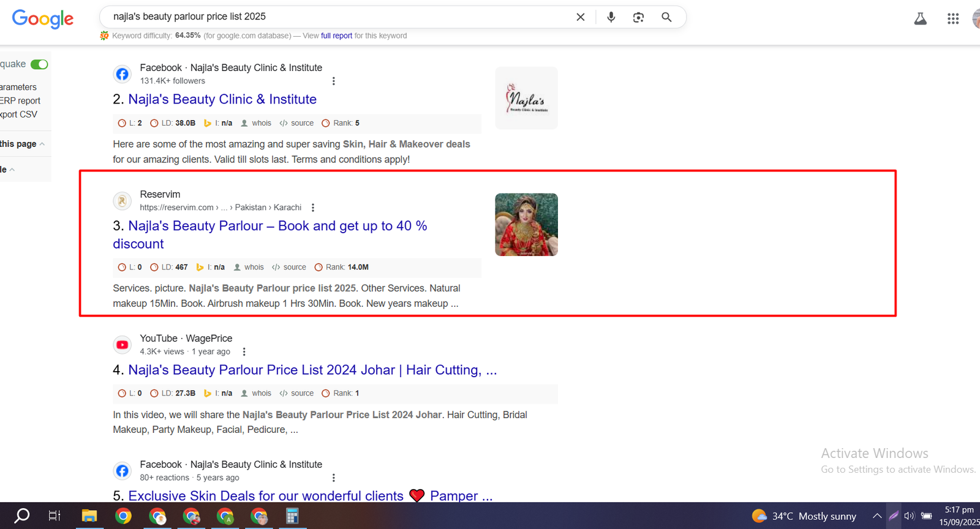Viewport: 980px width, 529px height.
Task: Open the Reservim result's three-dot menu
Action: [313, 208]
